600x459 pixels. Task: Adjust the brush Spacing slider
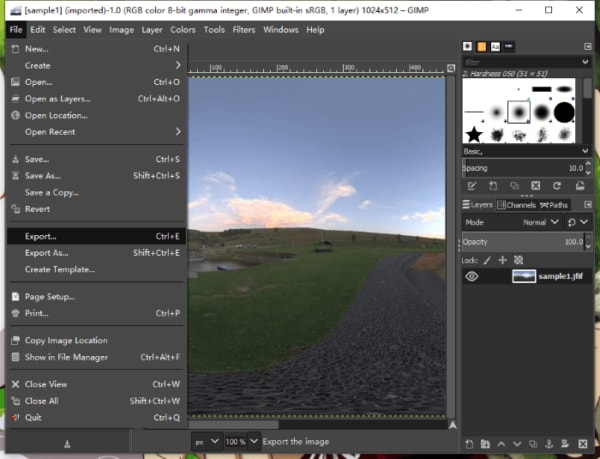(x=523, y=168)
